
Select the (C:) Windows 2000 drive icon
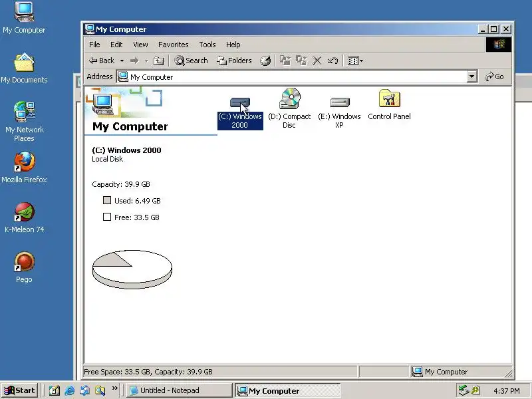click(x=240, y=103)
